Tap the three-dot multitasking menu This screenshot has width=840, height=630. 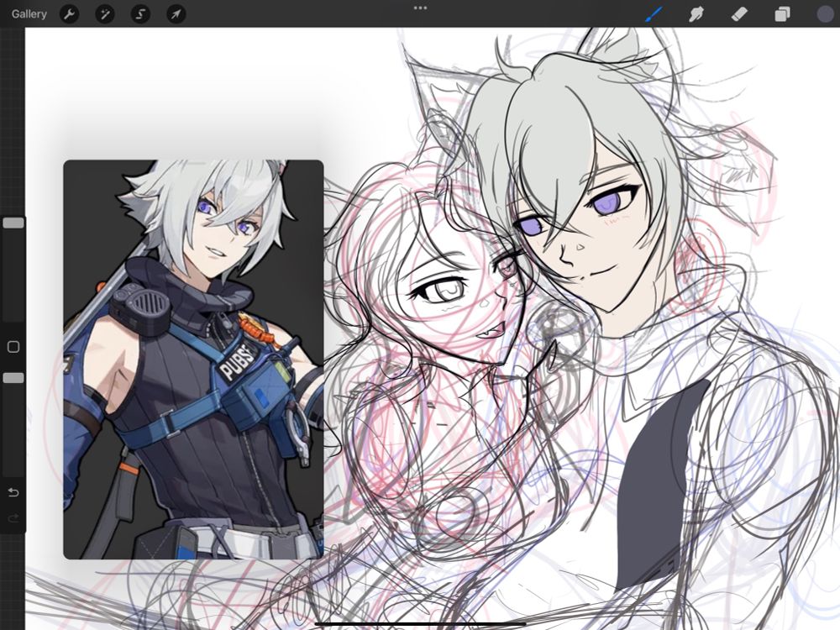pos(420,8)
